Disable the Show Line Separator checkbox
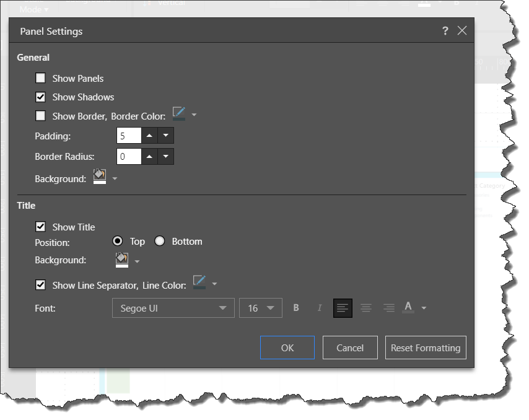 click(x=41, y=285)
